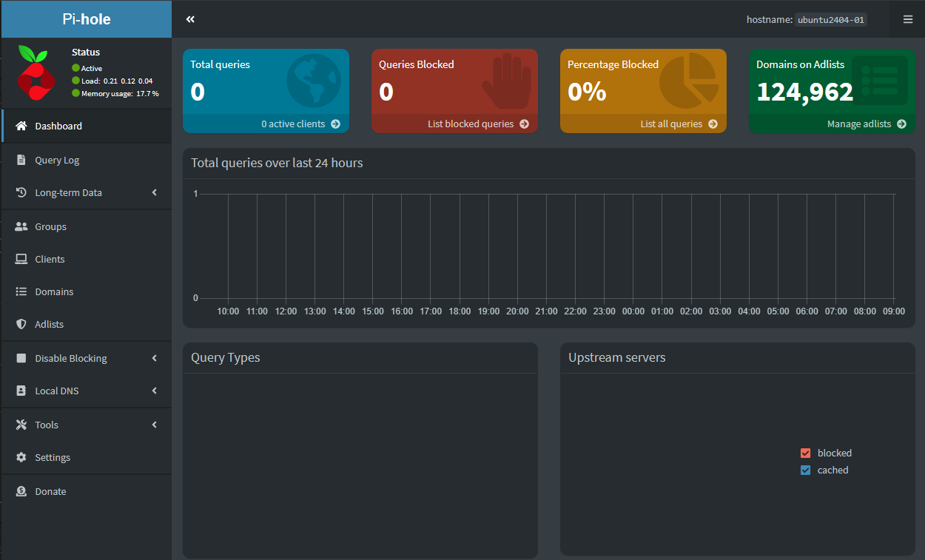Click the Pi-hole raspberry logo

[x=33, y=72]
